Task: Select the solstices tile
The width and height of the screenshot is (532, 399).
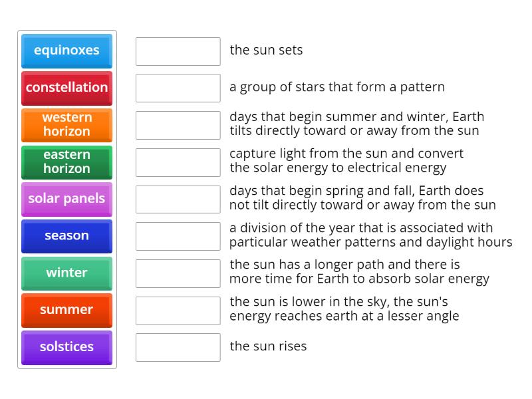Action: [66, 347]
